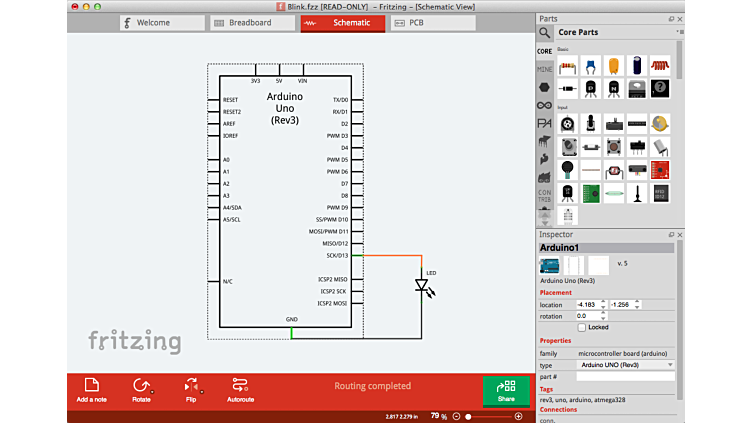Click the part # input field
Screen dimensions: 752x423
pyautogui.click(x=625, y=377)
